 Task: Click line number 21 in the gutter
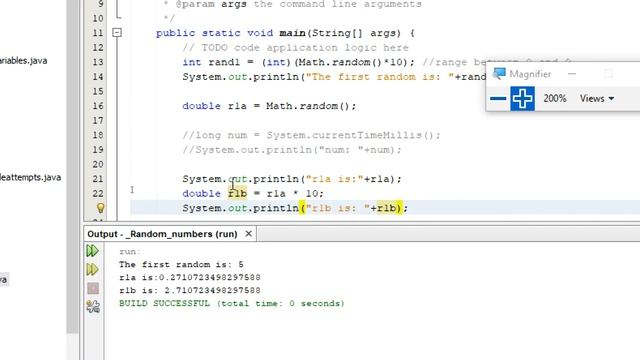[x=98, y=179]
